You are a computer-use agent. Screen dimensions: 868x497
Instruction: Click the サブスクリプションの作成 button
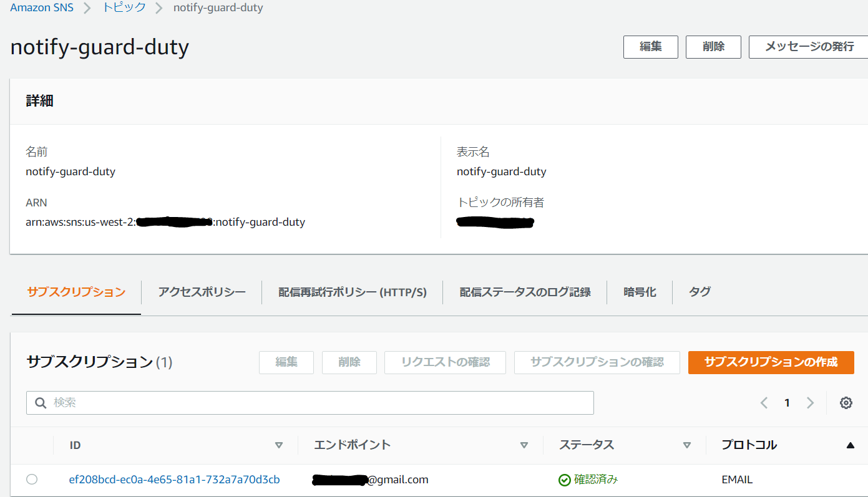tap(771, 362)
